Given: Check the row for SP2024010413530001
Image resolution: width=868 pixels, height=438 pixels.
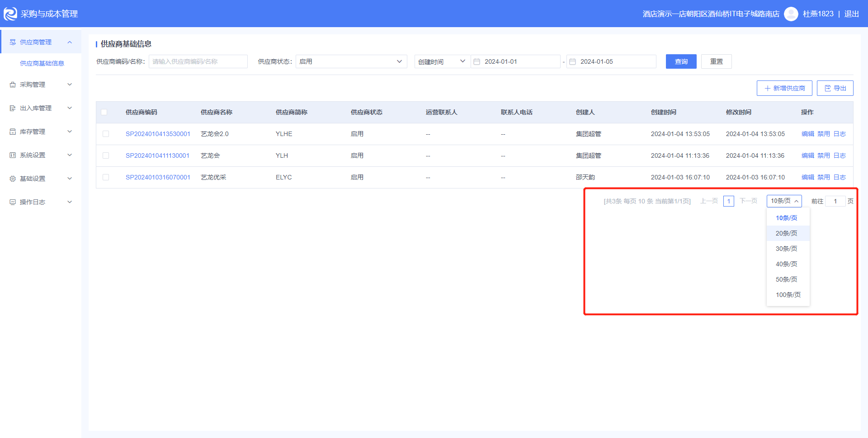Looking at the screenshot, I should tap(106, 134).
